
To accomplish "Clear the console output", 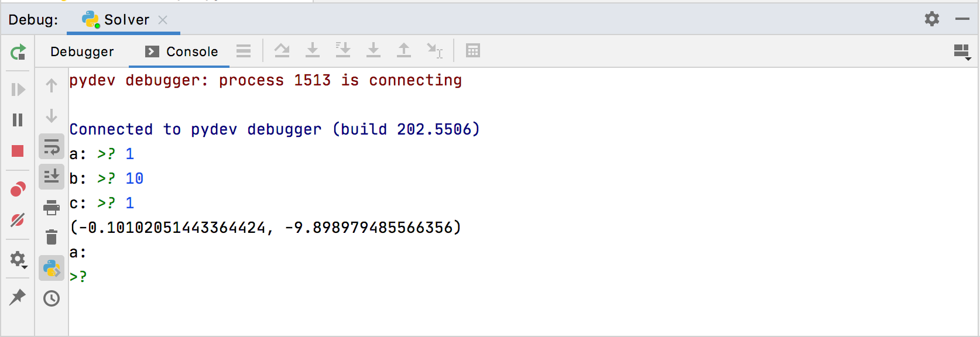I will tap(52, 238).
